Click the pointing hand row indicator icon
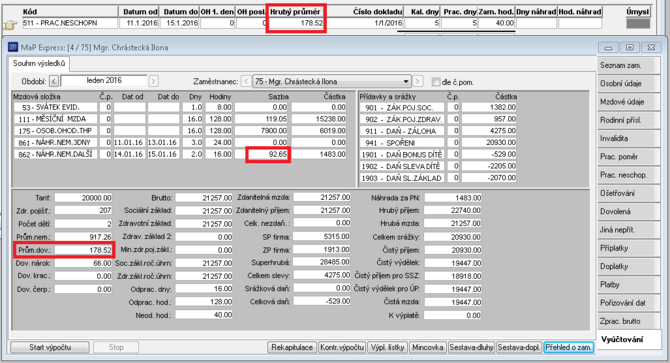Image resolution: width=670 pixels, height=363 pixels. coord(10,25)
